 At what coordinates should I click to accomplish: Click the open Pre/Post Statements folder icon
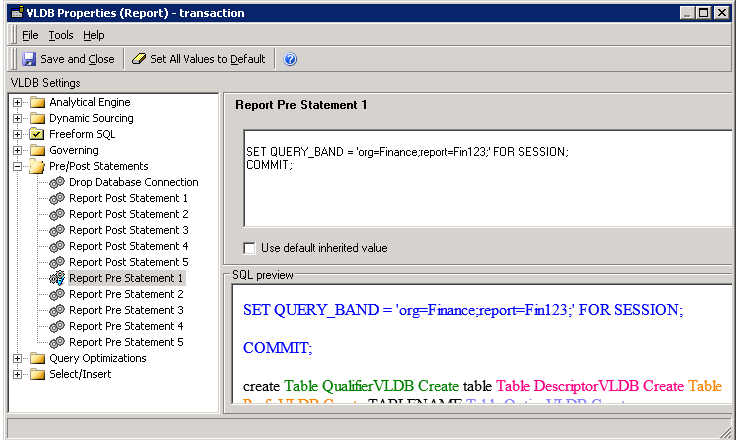tap(37, 166)
